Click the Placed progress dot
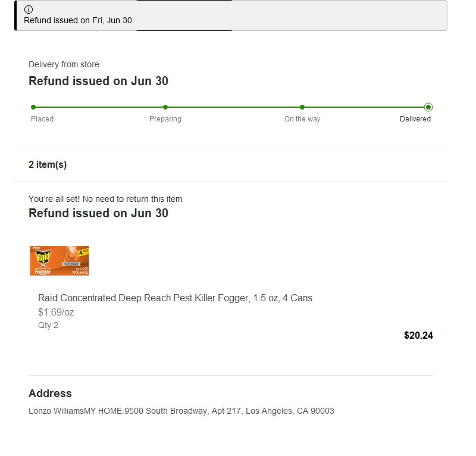476x456 pixels. (x=33, y=107)
